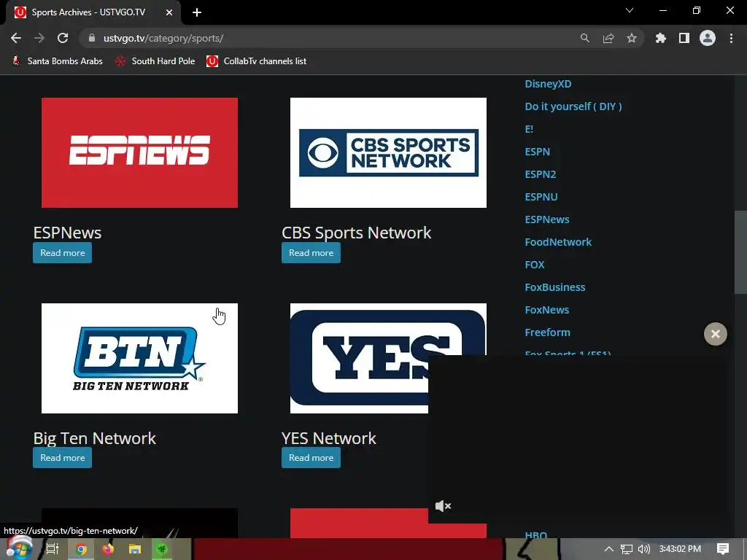Reload the current page
The image size is (747, 560).
pos(63,38)
